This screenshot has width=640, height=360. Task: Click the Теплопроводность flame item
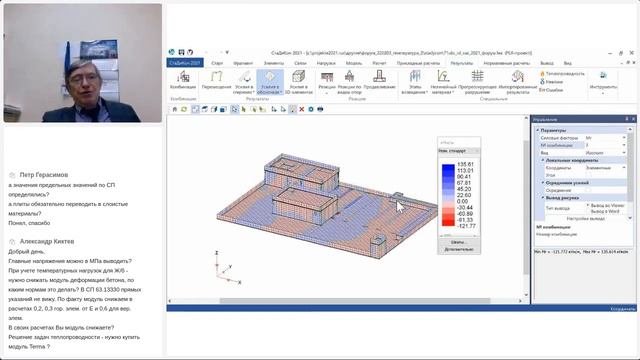(562, 74)
